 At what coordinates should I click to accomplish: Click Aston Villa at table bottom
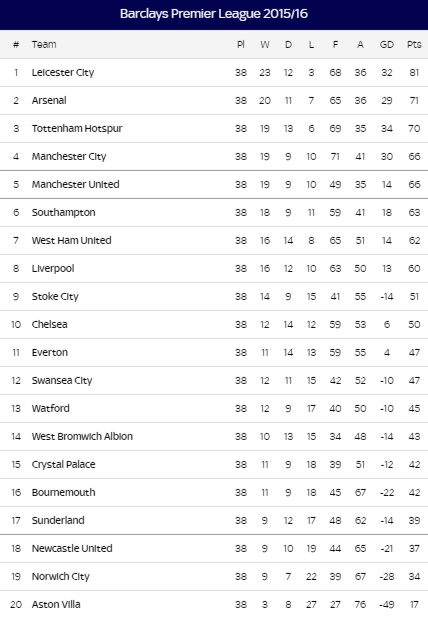click(56, 604)
